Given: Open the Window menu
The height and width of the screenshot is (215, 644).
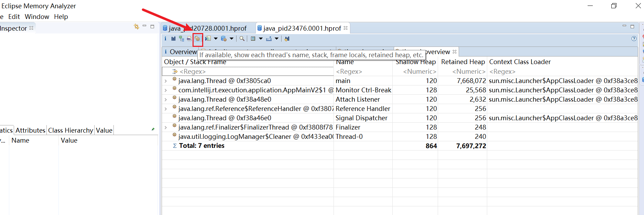Looking at the screenshot, I should click(37, 17).
